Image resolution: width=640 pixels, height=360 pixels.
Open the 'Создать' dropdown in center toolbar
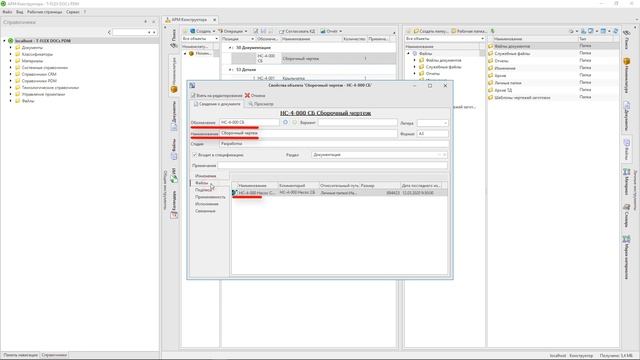click(x=203, y=31)
